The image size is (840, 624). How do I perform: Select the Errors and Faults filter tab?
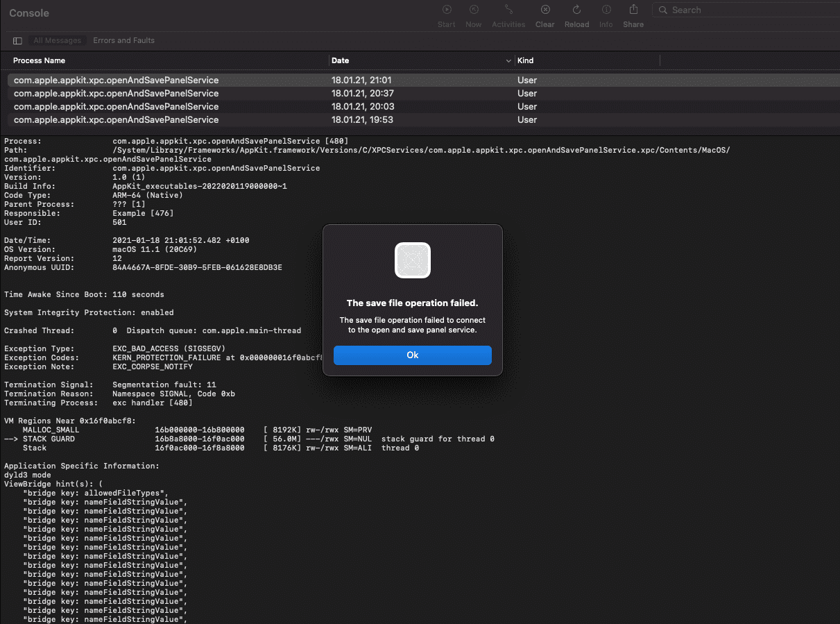click(x=124, y=41)
